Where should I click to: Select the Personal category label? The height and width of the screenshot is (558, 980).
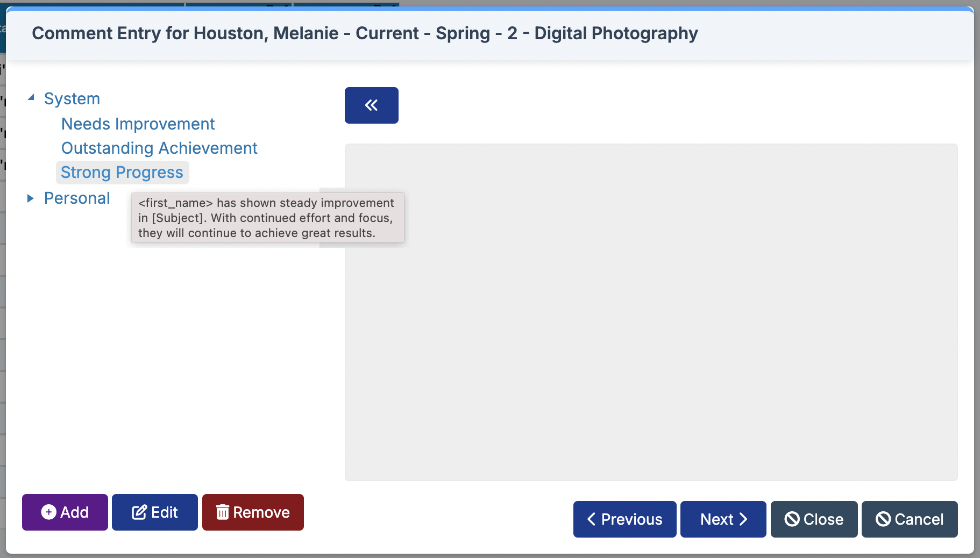click(x=77, y=198)
